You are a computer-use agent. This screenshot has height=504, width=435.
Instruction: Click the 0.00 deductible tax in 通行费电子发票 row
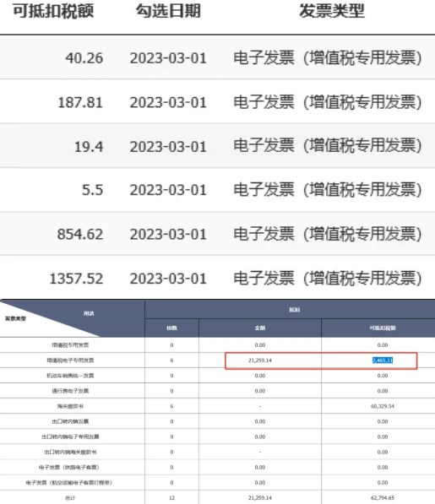[383, 391]
